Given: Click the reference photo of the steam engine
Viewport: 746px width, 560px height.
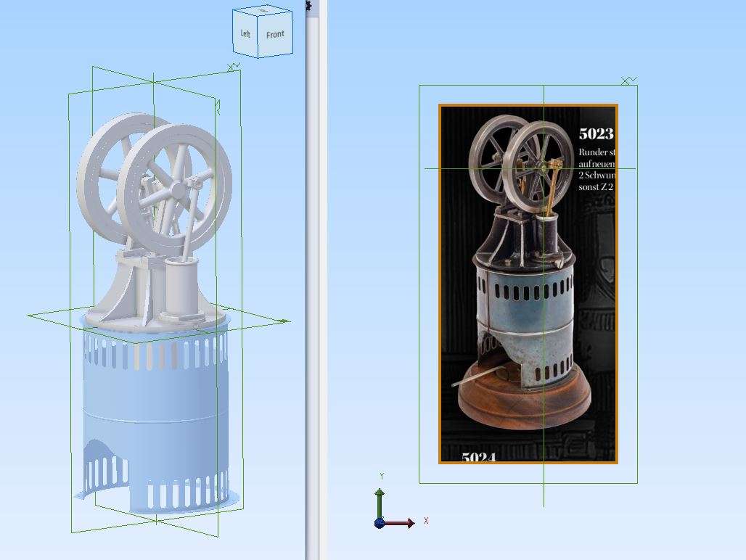Looking at the screenshot, I should point(528,284).
